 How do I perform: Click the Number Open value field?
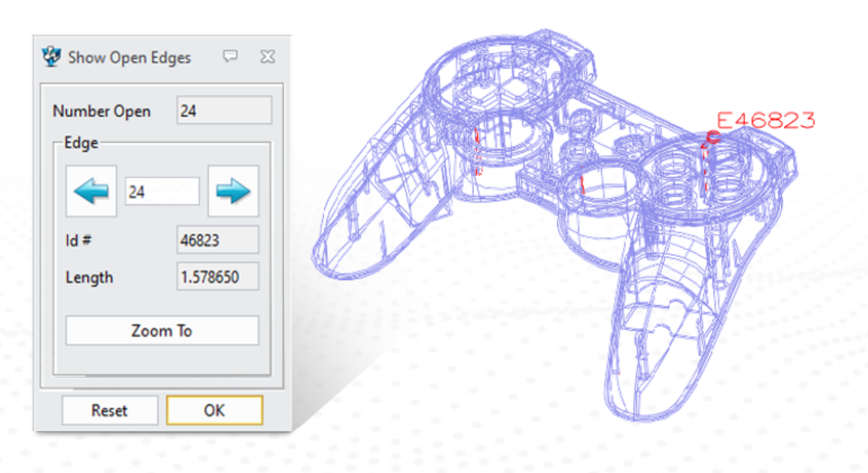pos(224,111)
